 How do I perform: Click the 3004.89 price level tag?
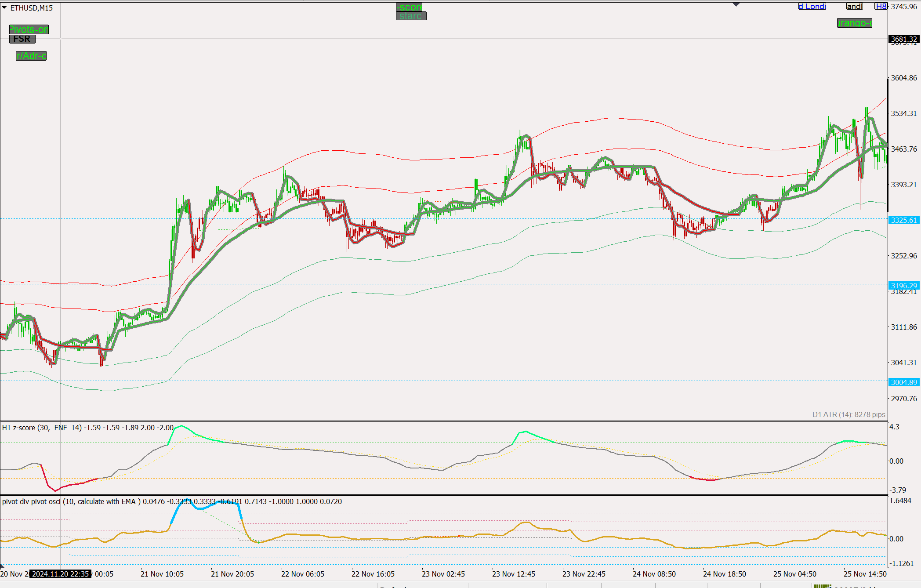pyautogui.click(x=904, y=382)
